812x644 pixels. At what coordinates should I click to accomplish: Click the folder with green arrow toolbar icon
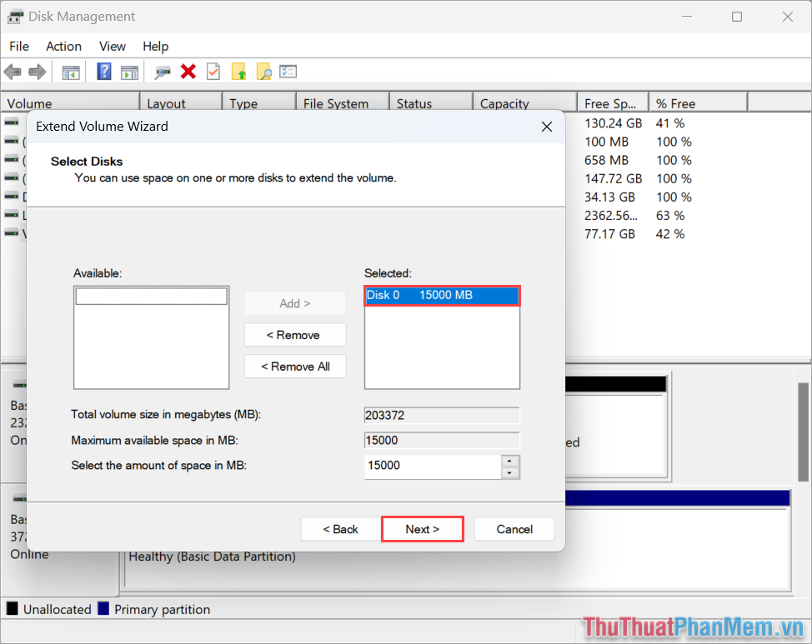click(239, 72)
